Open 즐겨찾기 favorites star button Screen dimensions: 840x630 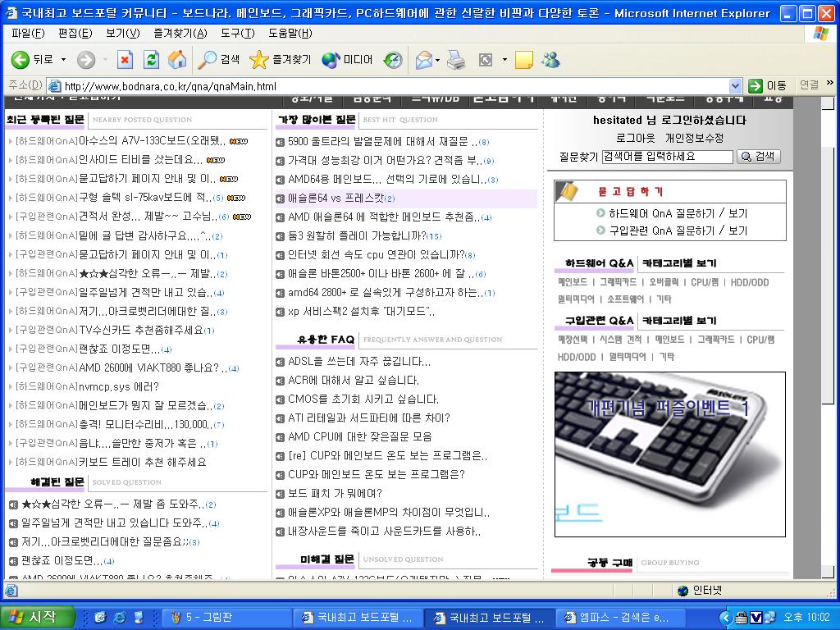280,59
